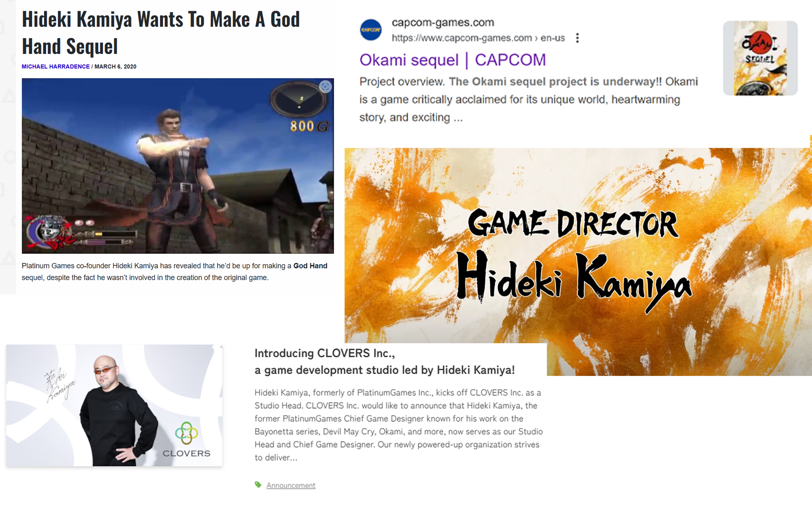The height and width of the screenshot is (511, 812).
Task: Open the Introducing CLOVERS Inc. article title
Action: pyautogui.click(x=384, y=362)
